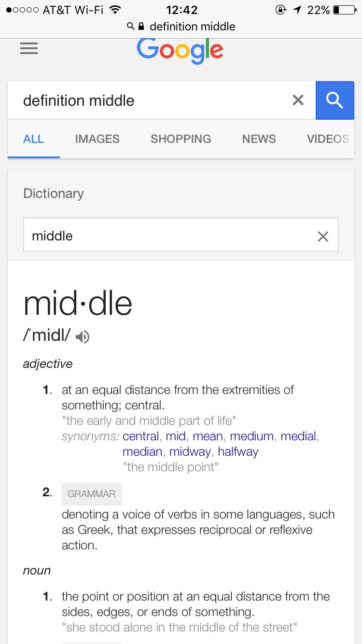
Task: Open the News tab
Action: tap(259, 139)
